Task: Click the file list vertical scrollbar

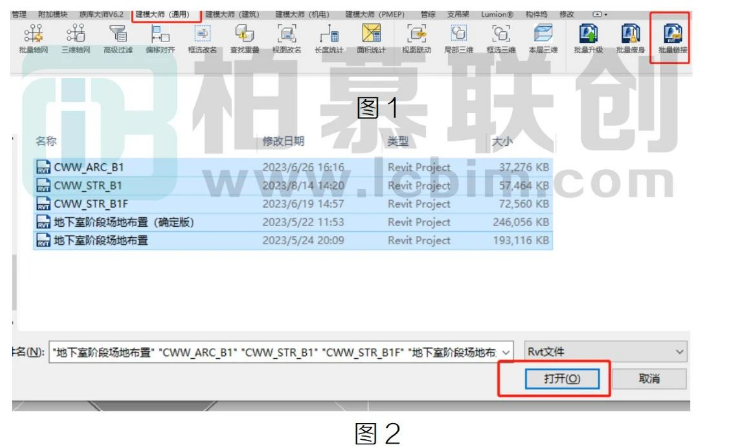Action: (14, 282)
